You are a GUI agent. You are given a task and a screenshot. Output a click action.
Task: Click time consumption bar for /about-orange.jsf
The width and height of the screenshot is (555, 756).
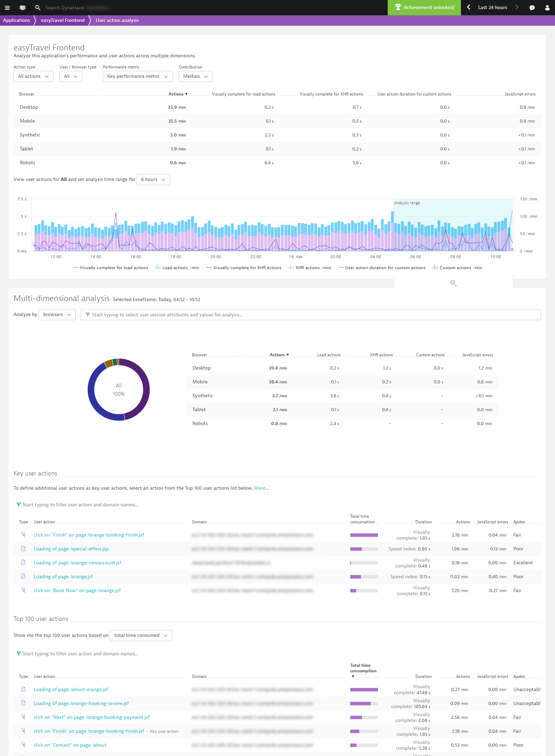click(364, 690)
